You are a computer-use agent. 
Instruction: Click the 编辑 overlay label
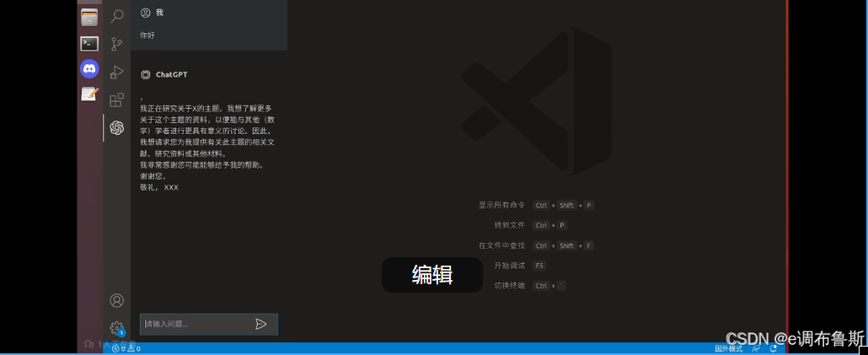(432, 275)
